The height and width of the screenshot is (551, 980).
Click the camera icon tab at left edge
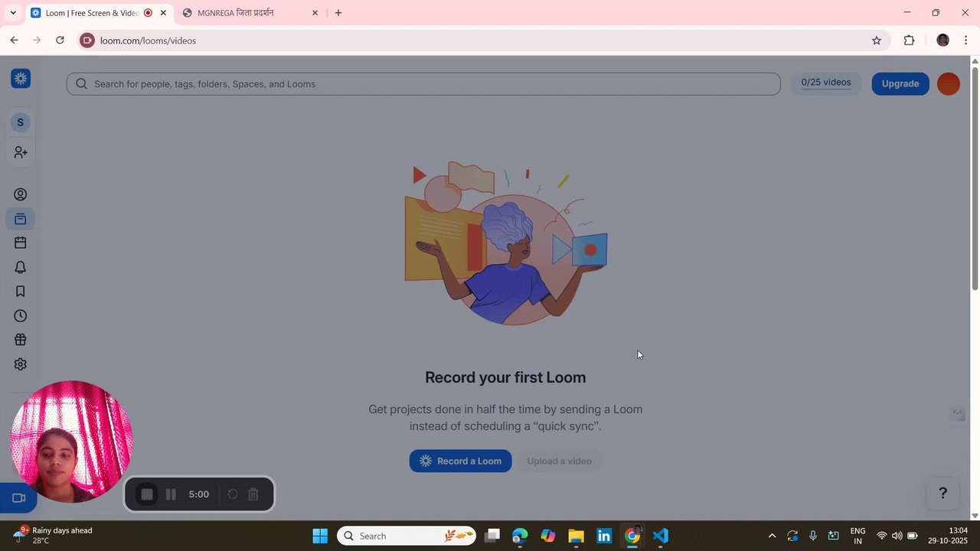pos(19,498)
